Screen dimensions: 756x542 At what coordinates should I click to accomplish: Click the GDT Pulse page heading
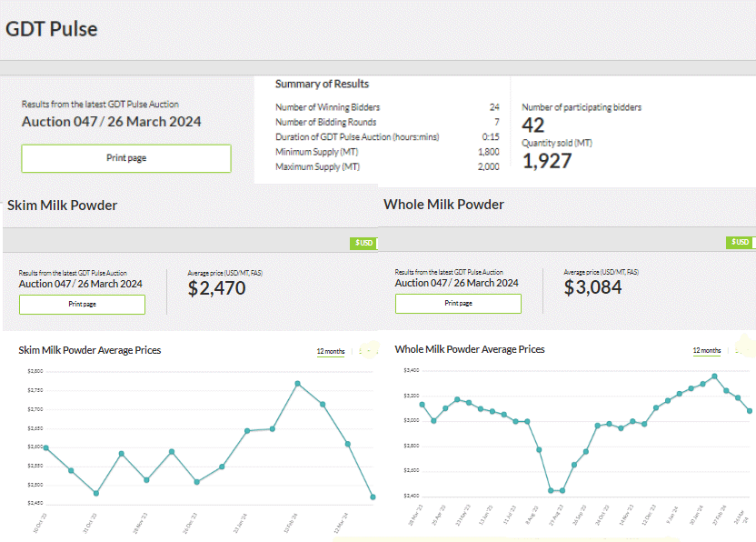click(x=52, y=29)
